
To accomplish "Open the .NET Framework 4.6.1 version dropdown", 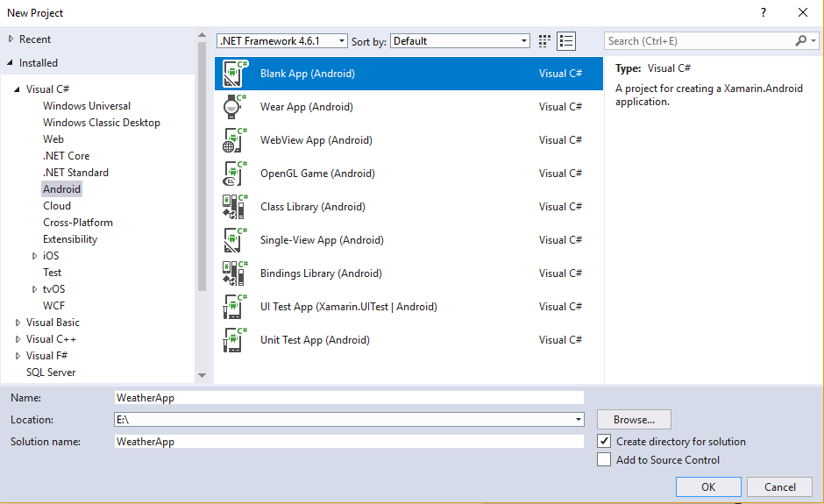I will click(282, 41).
